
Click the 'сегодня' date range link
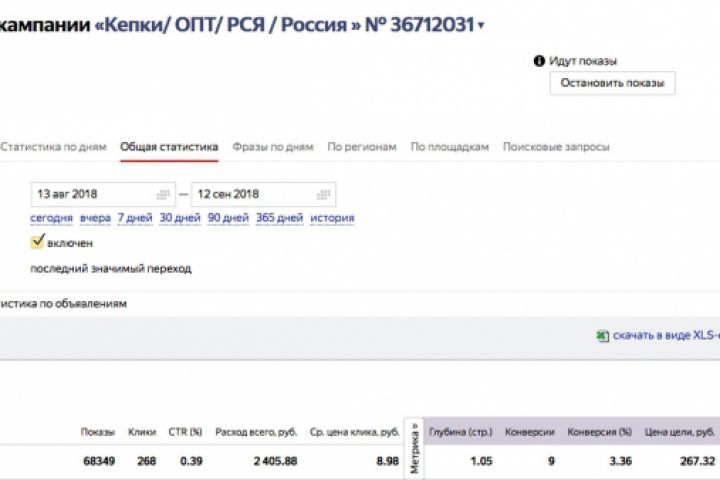pos(51,218)
